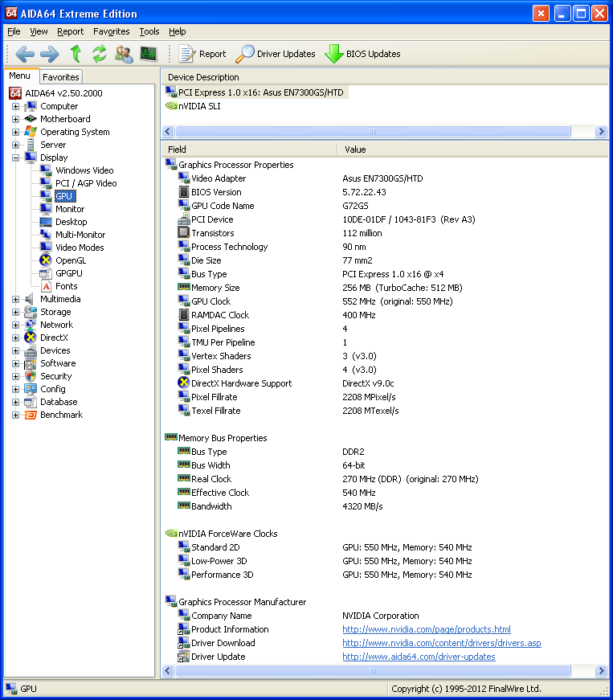Expand the Motherboard tree node
The height and width of the screenshot is (700, 613).
pyautogui.click(x=15, y=119)
